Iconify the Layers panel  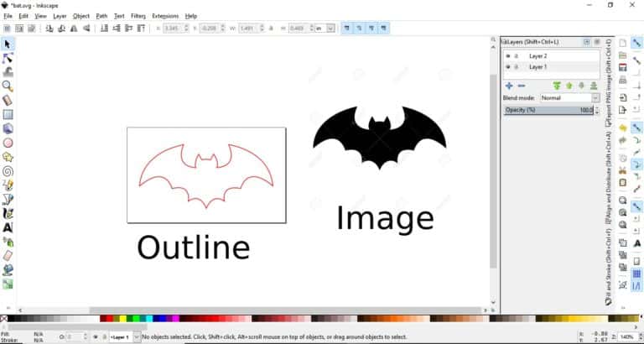(x=587, y=42)
